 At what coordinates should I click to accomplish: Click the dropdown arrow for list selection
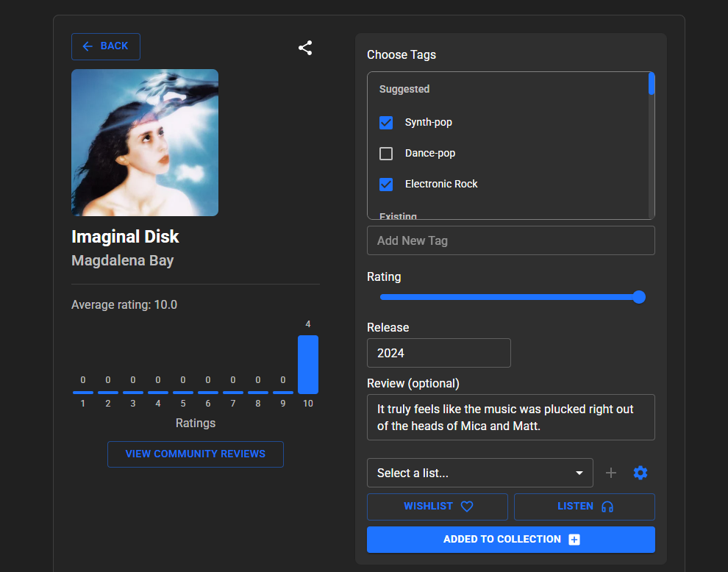[579, 473]
